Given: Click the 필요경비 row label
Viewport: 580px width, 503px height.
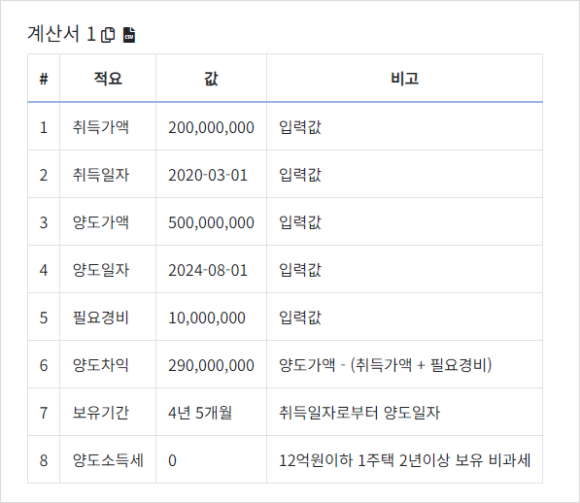Looking at the screenshot, I should 101,318.
